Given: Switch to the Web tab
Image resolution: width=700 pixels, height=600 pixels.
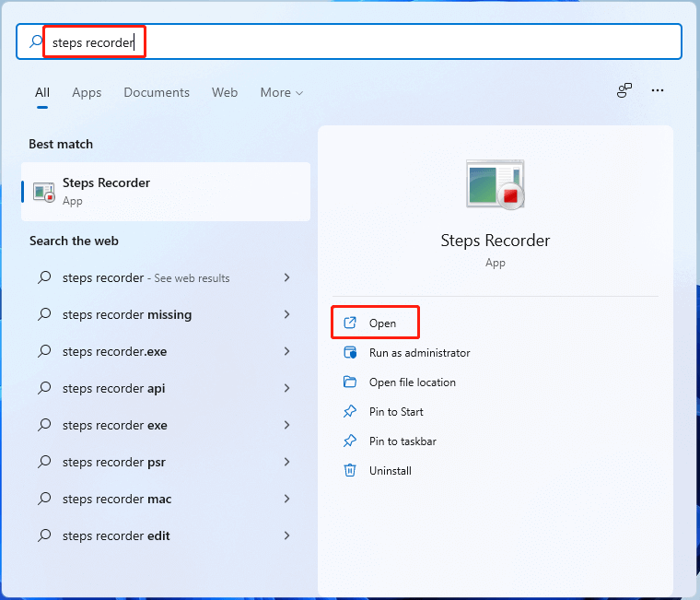Looking at the screenshot, I should tap(225, 92).
